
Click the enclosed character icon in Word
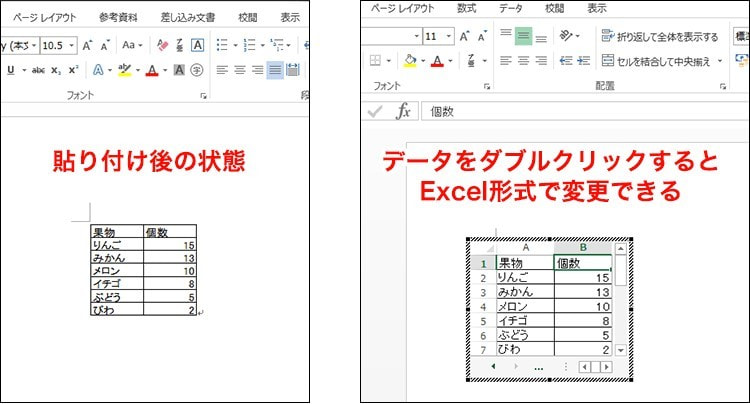[197, 70]
